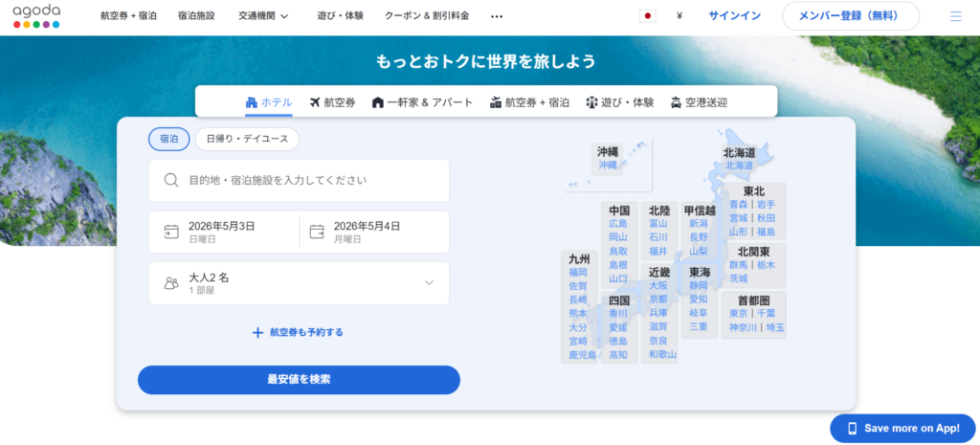The image size is (980, 445).
Task: Select the 日帰り・デイユース day-use option
Action: pyautogui.click(x=247, y=139)
